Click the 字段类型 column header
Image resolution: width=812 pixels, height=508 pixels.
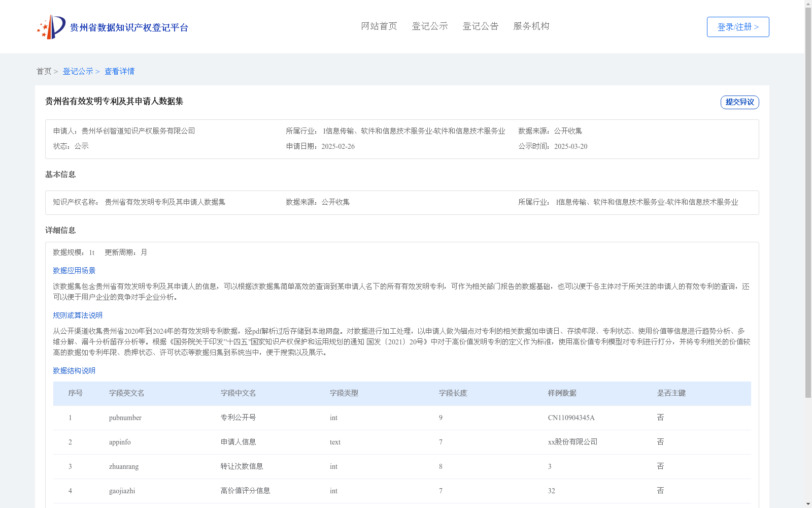344,393
